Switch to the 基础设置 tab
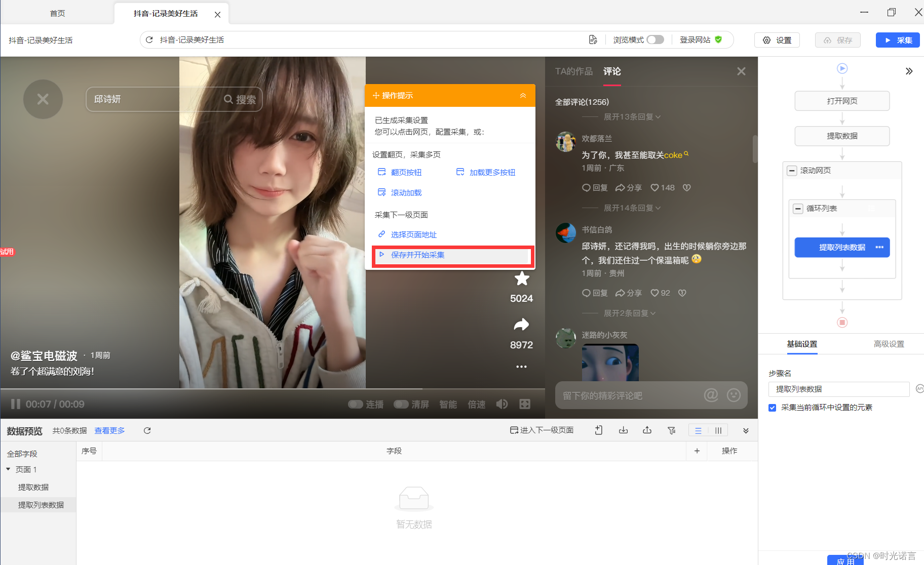The height and width of the screenshot is (565, 924). pos(802,344)
